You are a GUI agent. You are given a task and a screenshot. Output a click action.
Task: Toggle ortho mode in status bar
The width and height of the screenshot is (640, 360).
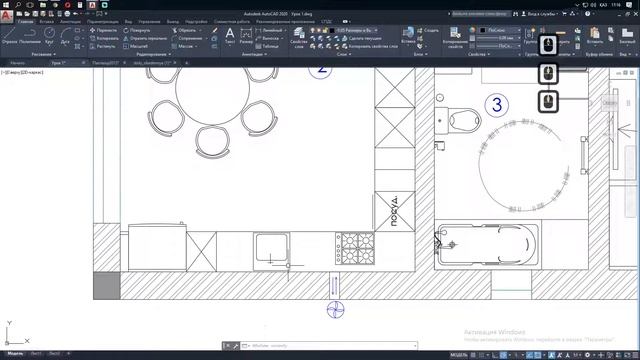click(x=495, y=355)
